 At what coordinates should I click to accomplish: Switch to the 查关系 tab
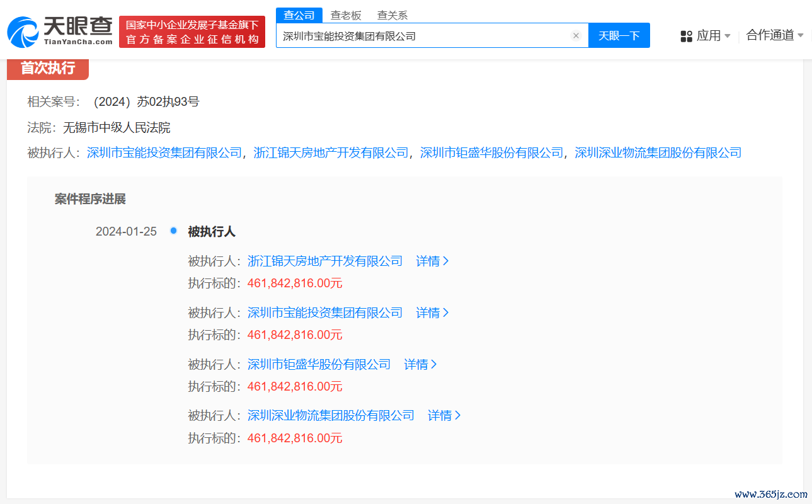click(392, 16)
